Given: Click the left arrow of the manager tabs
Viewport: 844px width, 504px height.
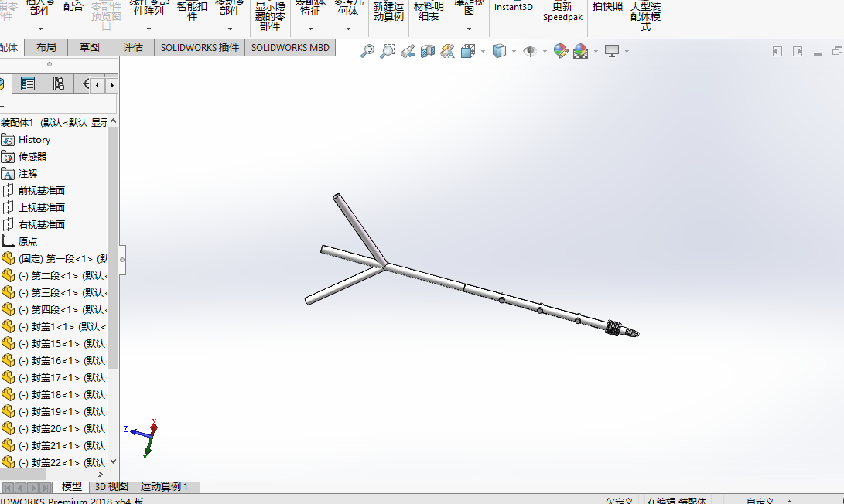Looking at the screenshot, I should tap(97, 85).
